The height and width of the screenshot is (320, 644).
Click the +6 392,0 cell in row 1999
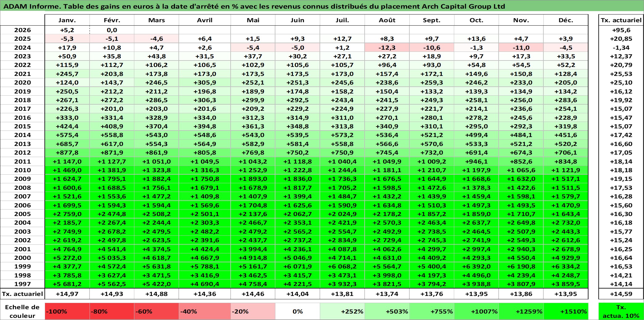tap(476, 266)
